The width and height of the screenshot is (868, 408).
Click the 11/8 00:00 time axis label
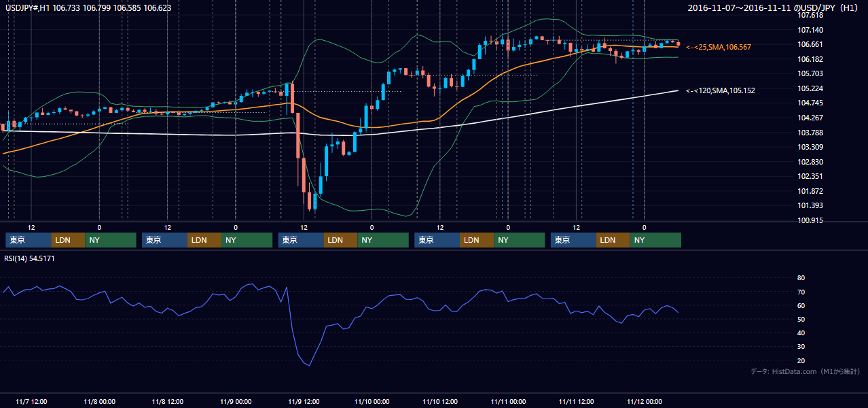pyautogui.click(x=99, y=402)
